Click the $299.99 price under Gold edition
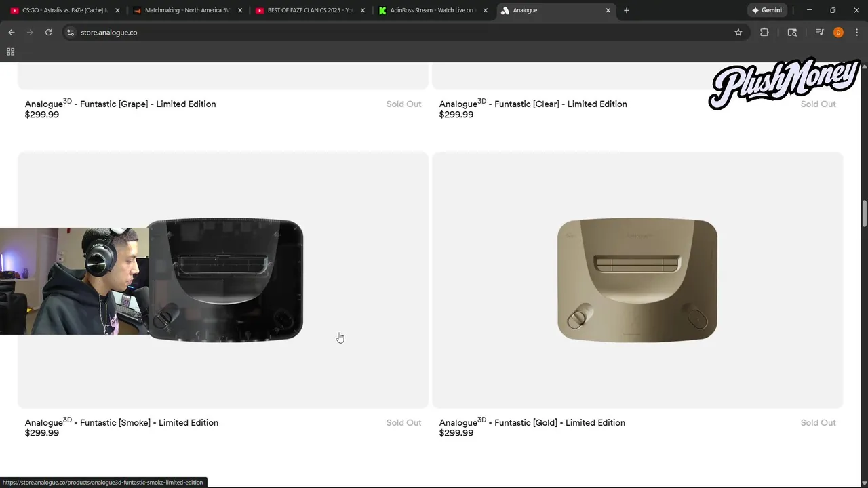 pos(456,433)
